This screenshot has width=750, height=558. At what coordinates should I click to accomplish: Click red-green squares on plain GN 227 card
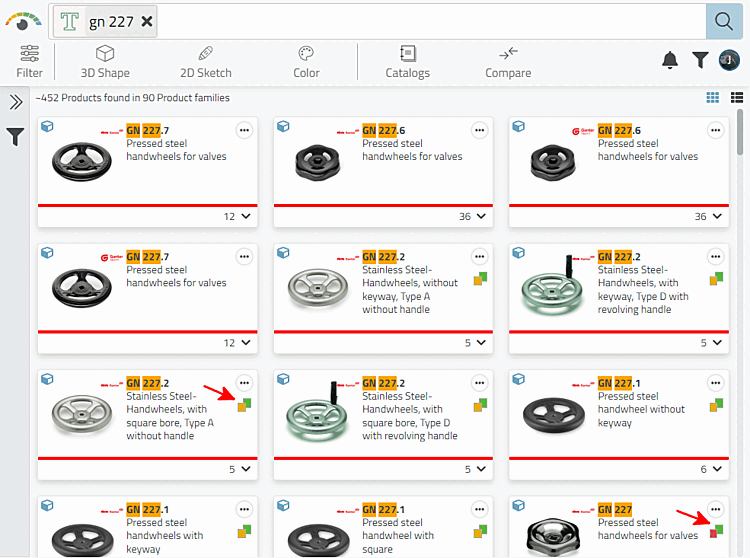pyautogui.click(x=716, y=531)
